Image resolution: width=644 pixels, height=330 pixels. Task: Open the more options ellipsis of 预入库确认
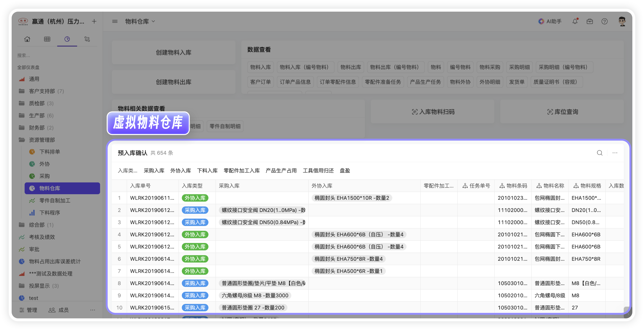tap(615, 153)
